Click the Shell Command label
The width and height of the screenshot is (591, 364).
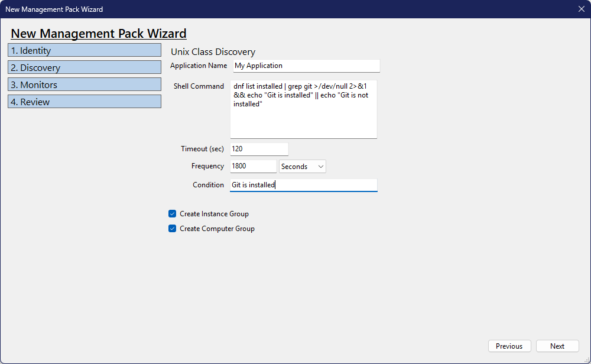coord(199,86)
